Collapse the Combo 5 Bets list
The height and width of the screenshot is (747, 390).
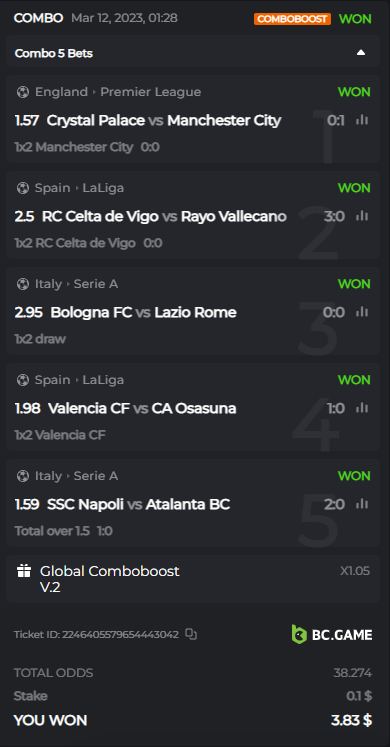[x=361, y=53]
